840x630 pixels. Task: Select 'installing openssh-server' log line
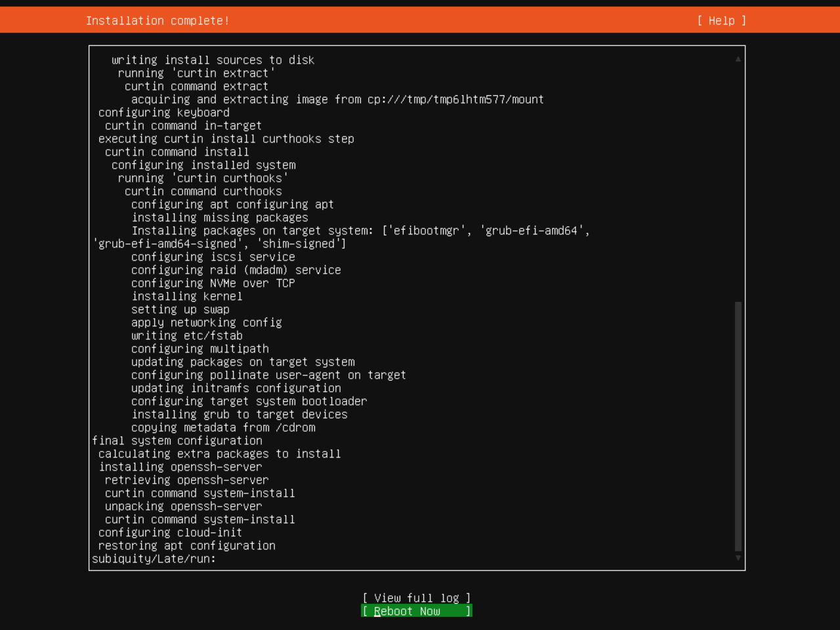[180, 467]
